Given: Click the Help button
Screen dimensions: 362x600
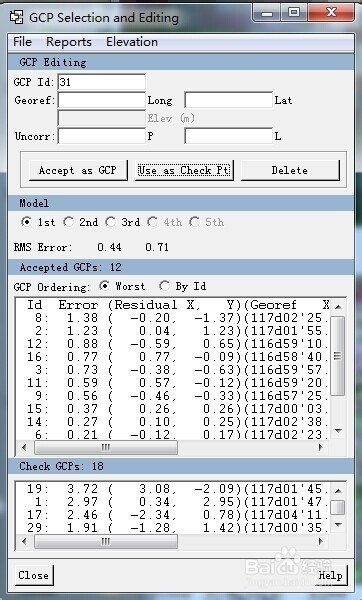Looking at the screenshot, I should point(331,575).
